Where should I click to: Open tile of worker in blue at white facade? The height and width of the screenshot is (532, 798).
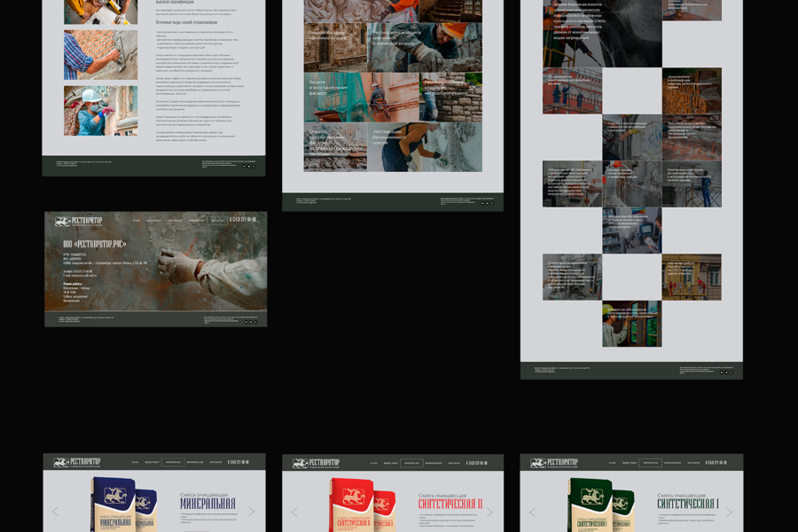(x=692, y=184)
